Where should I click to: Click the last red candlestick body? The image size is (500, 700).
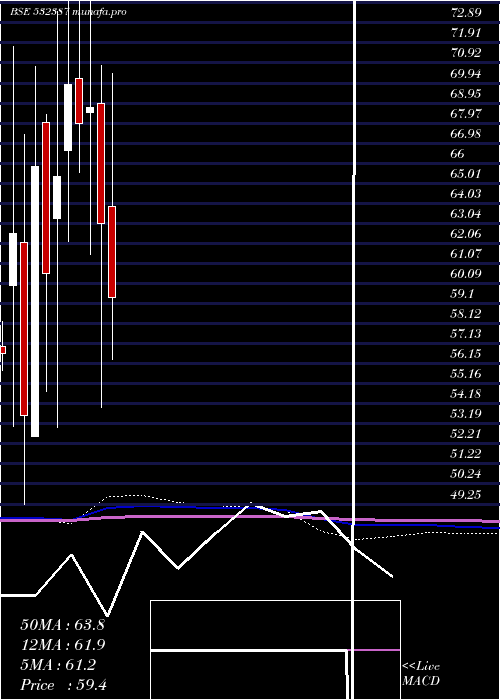tap(112, 252)
